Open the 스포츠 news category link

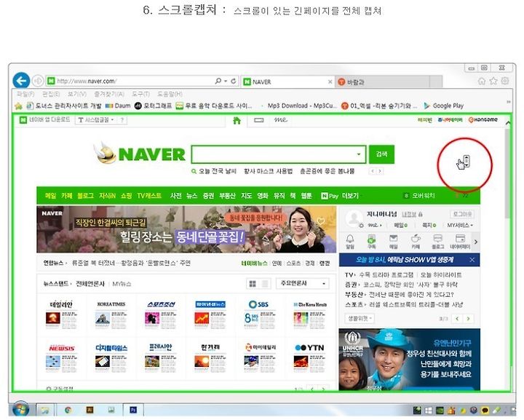293,264
